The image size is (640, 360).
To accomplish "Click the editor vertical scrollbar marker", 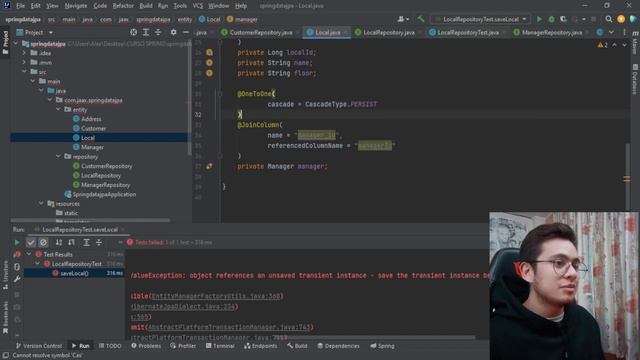I will pyautogui.click(x=627, y=178).
